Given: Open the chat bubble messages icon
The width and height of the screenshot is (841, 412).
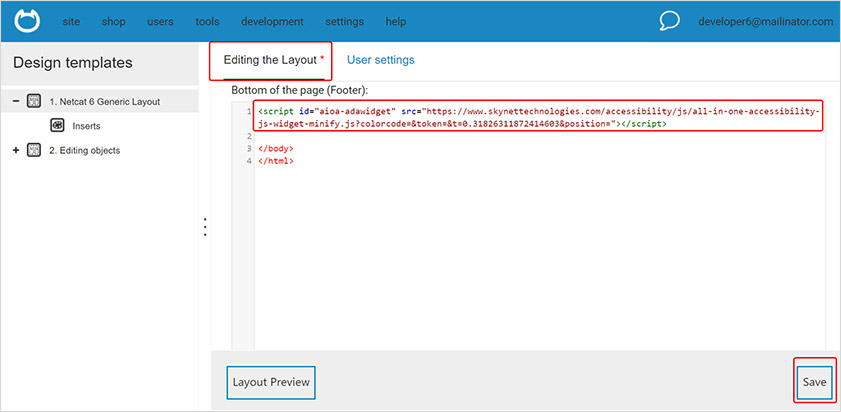Looking at the screenshot, I should click(669, 21).
